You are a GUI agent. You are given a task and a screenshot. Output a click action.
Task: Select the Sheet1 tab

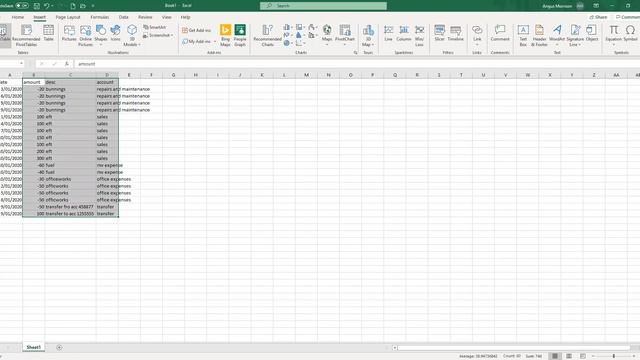pos(33,347)
